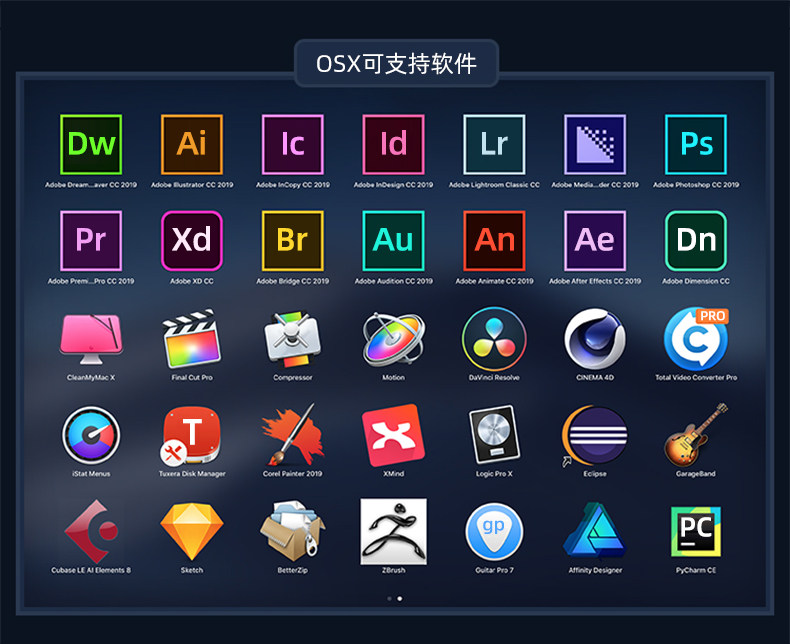Open the XMind app
790x644 pixels.
[393, 435]
